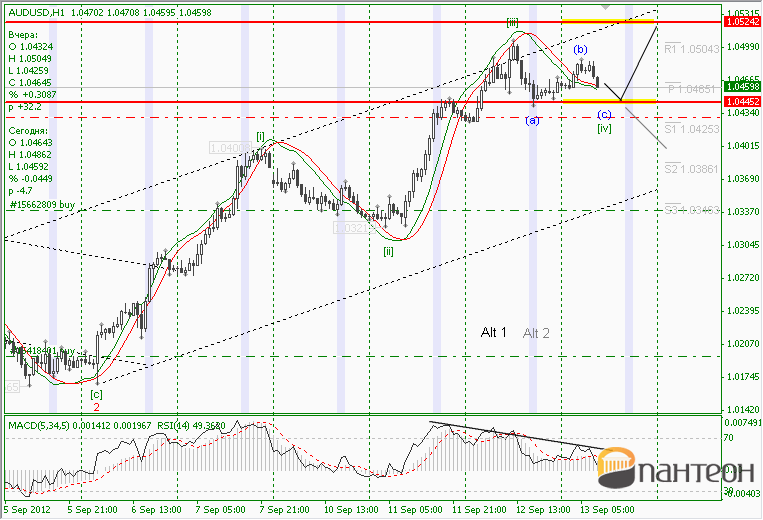Click the blue (b) wave label

(580, 49)
